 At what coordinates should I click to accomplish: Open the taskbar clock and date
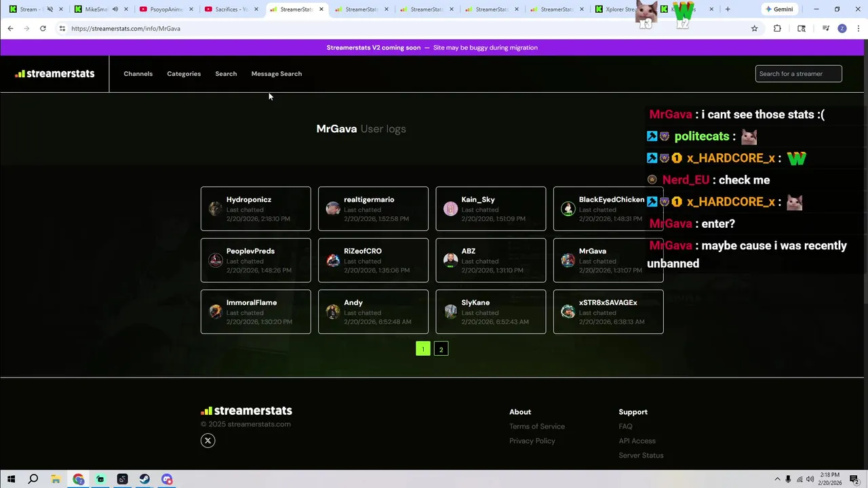click(x=831, y=479)
